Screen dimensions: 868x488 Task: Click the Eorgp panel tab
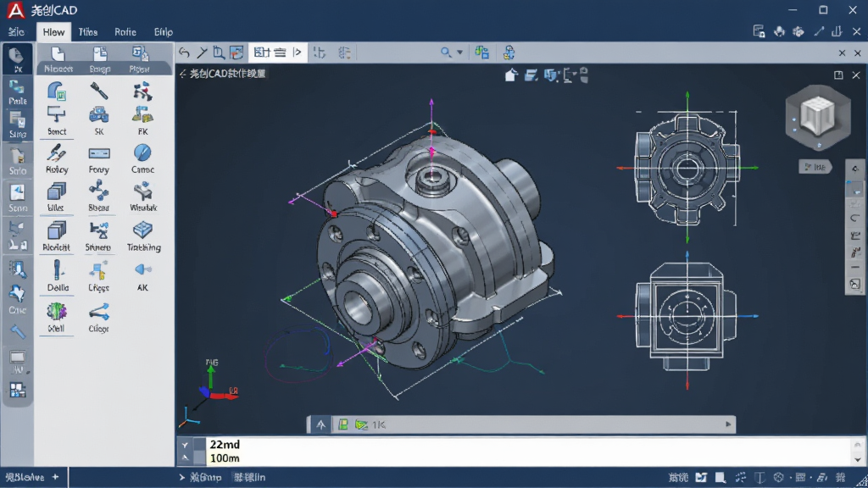[100, 60]
